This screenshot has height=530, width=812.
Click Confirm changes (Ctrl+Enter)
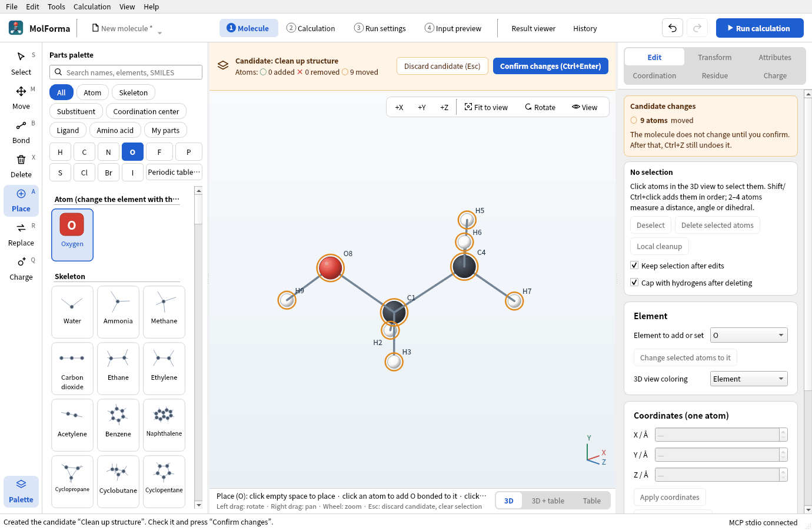click(551, 66)
